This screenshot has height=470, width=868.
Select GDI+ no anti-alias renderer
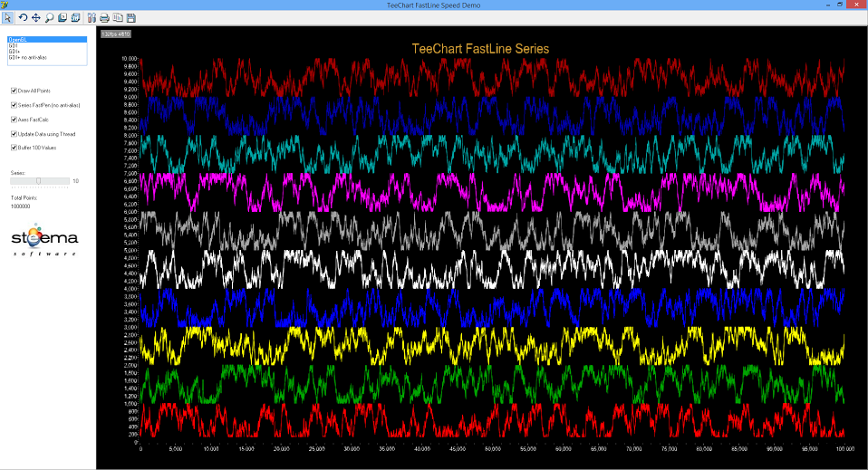[47, 58]
